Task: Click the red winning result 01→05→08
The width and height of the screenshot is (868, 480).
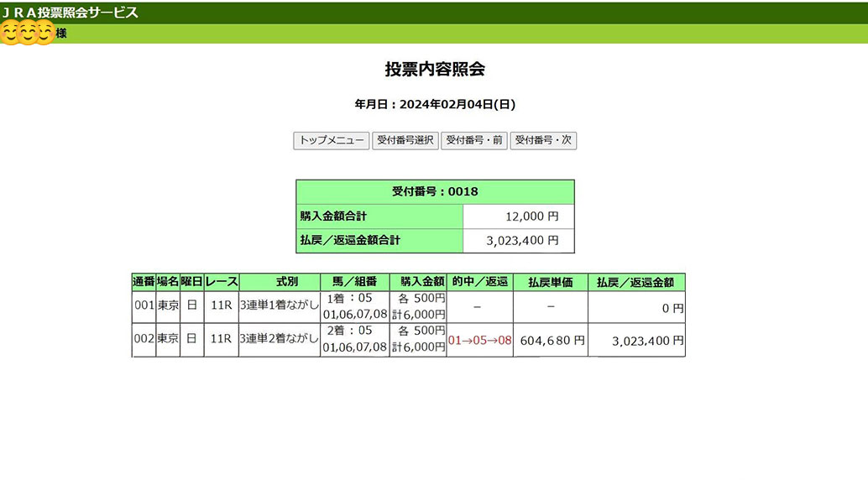Action: (479, 341)
